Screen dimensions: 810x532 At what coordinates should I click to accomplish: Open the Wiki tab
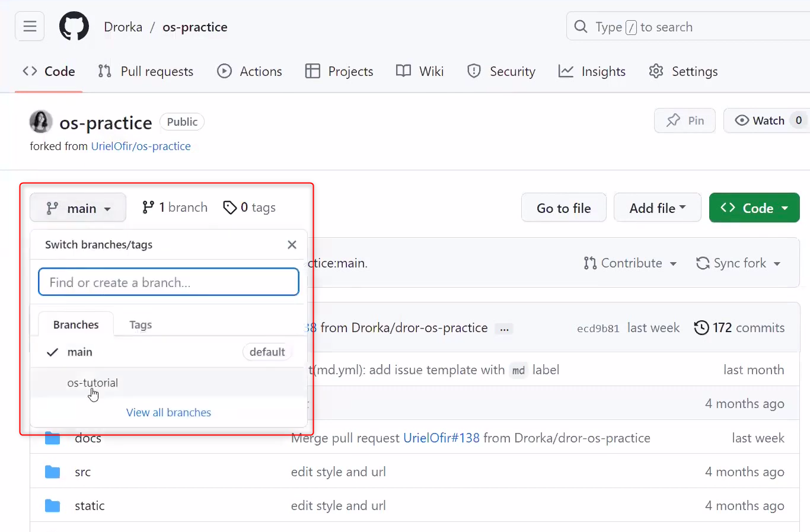click(x=420, y=71)
